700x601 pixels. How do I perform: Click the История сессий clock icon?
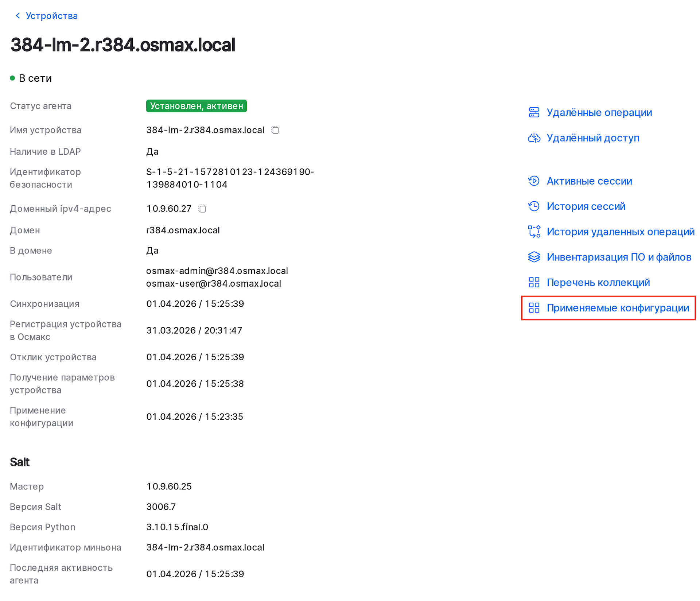(534, 206)
